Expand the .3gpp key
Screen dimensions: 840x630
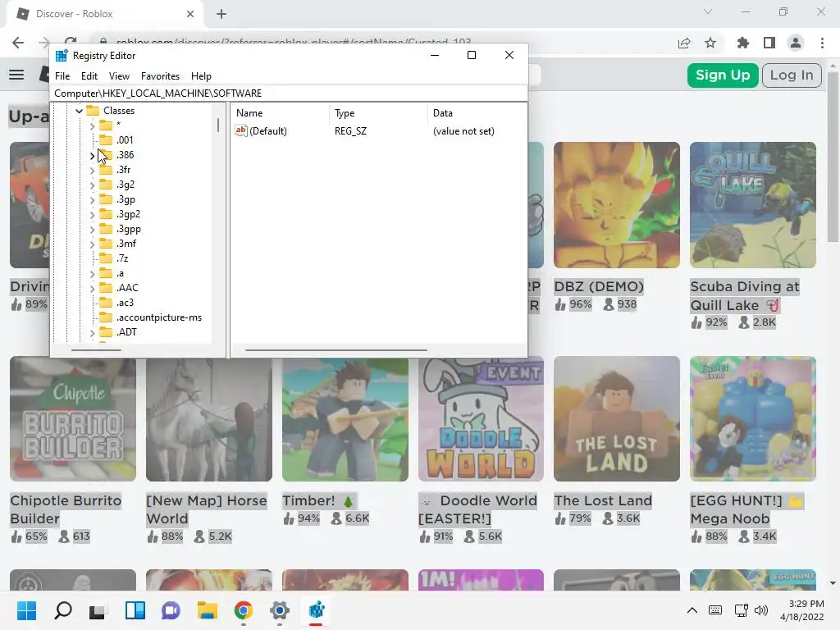(92, 230)
